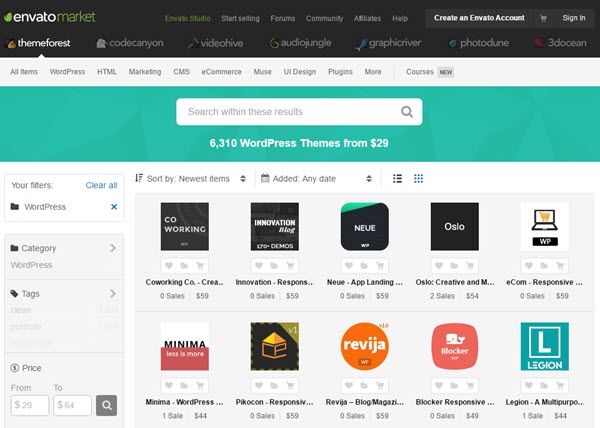
Task: Open the shopping cart icon in header
Action: point(543,18)
